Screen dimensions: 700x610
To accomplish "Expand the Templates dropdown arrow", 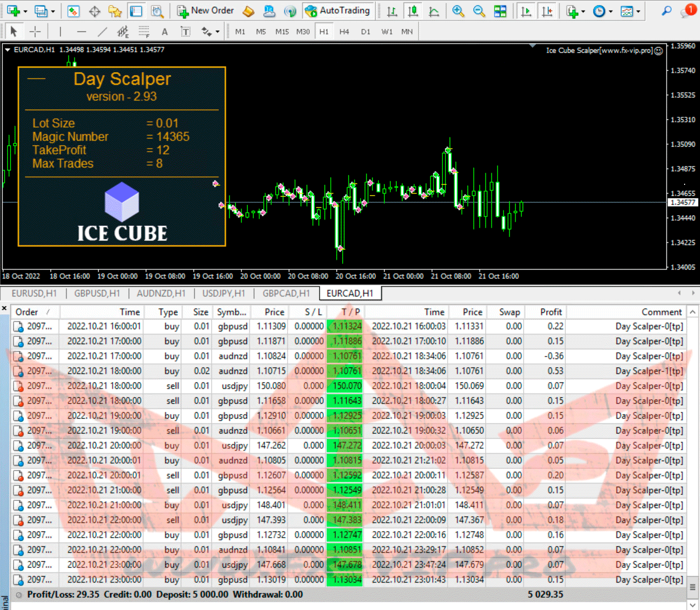I will pos(638,11).
